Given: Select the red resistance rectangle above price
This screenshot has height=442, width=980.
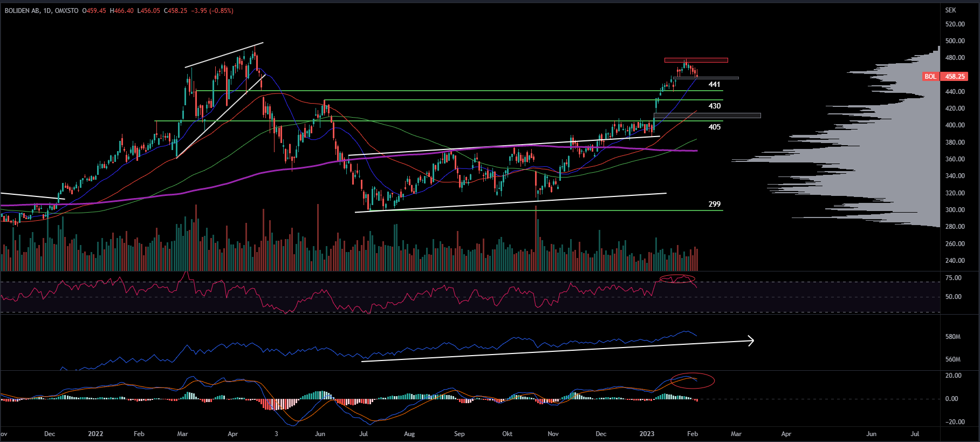Looking at the screenshot, I should pos(696,60).
